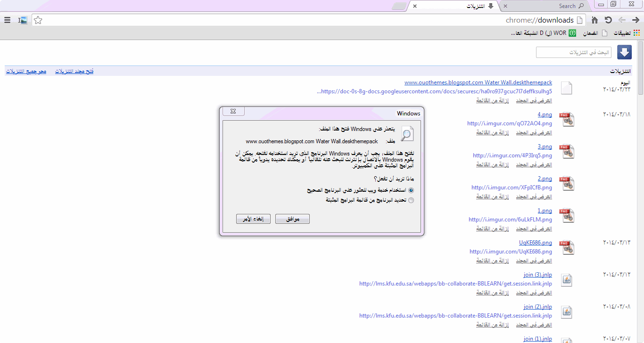
Task: Click the image extension icon beside the menu
Action: click(23, 20)
